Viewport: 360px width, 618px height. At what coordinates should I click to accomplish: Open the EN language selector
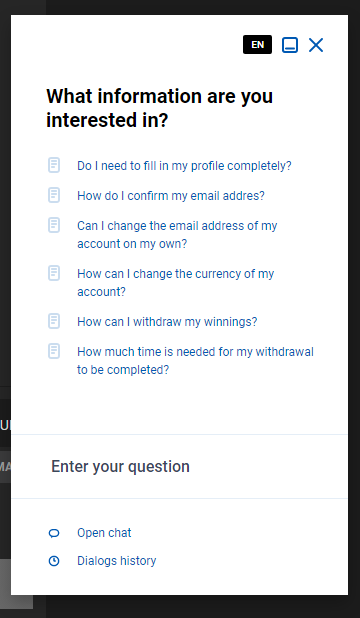257,45
